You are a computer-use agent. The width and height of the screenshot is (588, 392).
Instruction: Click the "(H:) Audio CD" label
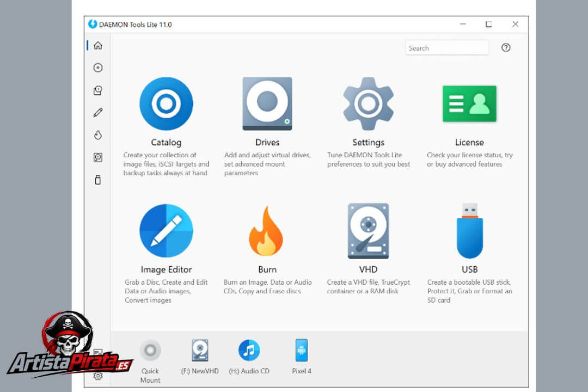click(249, 371)
